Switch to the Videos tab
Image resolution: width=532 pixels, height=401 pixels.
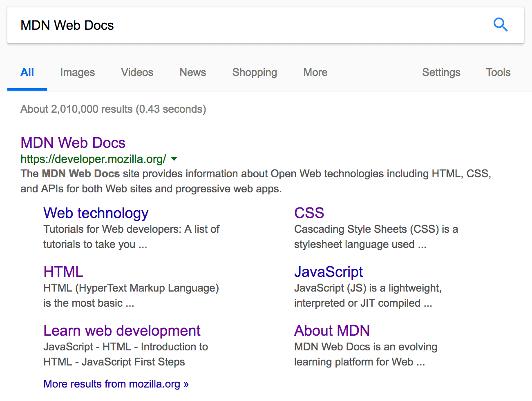coord(137,72)
